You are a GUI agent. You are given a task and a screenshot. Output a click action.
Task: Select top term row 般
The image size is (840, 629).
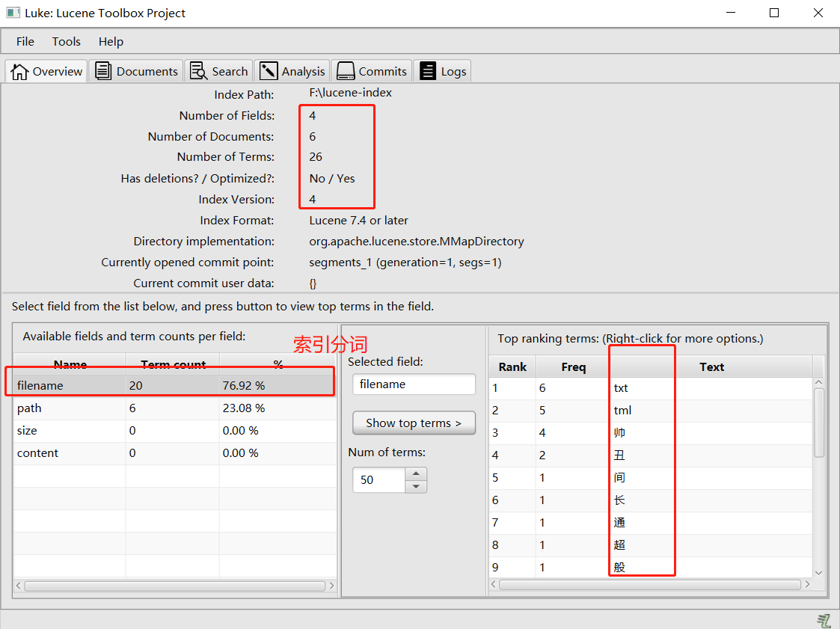651,567
